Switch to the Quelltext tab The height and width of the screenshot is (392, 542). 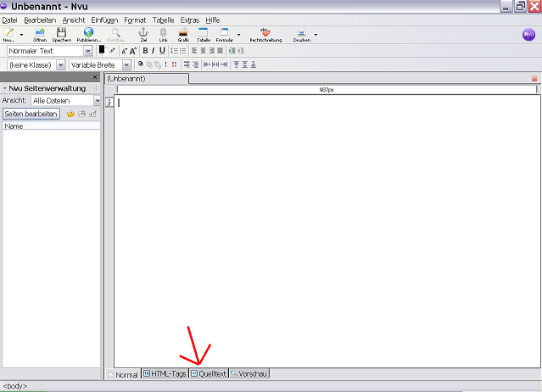coord(209,374)
